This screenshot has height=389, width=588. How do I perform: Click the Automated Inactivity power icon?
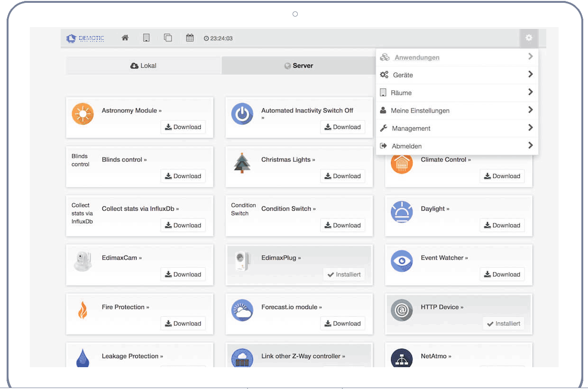coord(242,114)
